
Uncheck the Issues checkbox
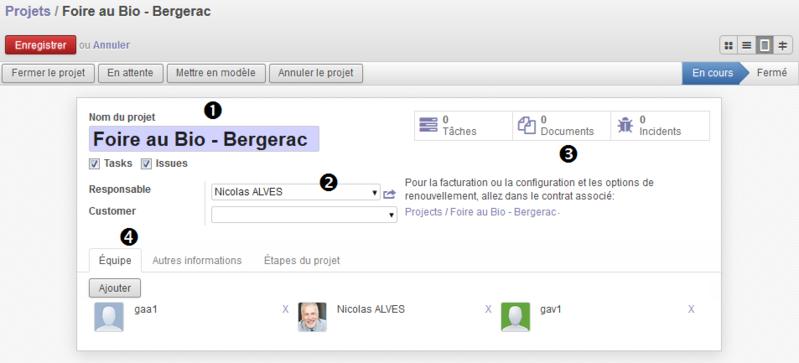146,164
